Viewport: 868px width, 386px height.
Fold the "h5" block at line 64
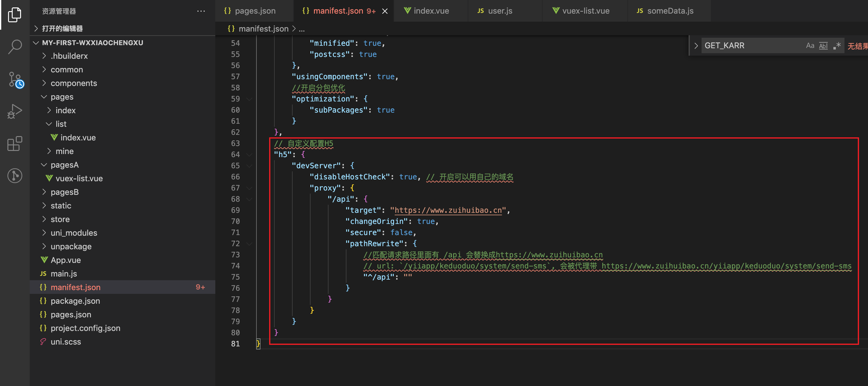[x=249, y=155]
